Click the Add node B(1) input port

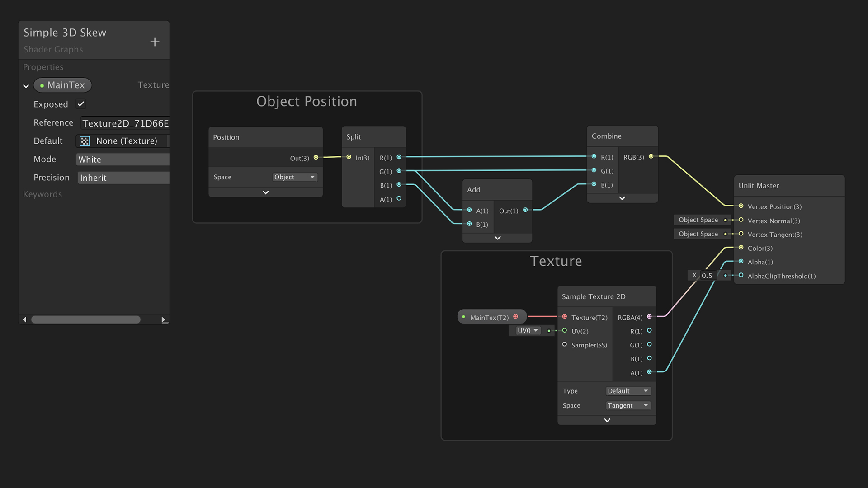(x=470, y=224)
